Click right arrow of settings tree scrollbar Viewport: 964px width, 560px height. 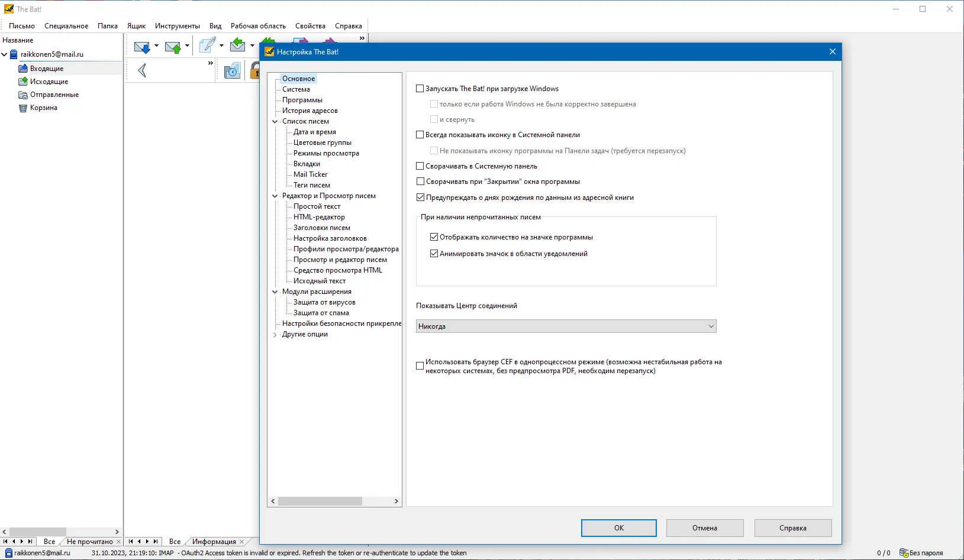[396, 501]
